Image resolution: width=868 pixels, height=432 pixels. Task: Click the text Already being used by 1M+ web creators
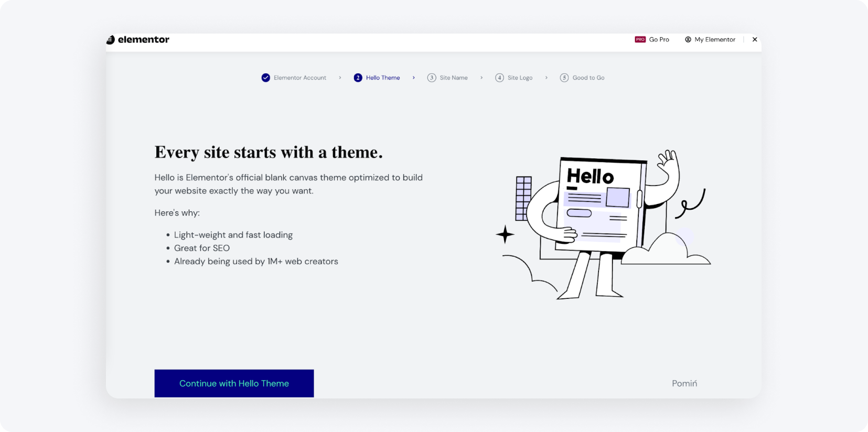click(x=256, y=261)
